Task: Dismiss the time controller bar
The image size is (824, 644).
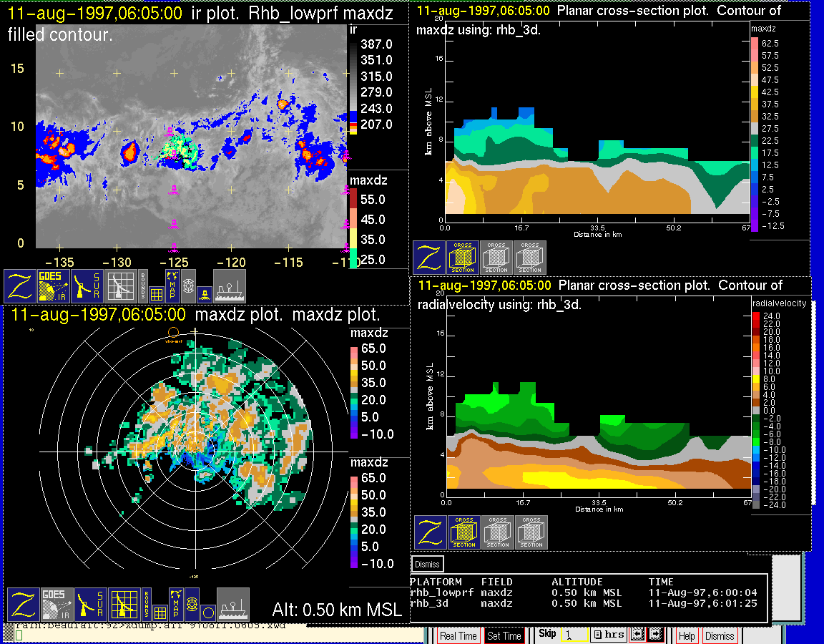Action: [x=720, y=636]
